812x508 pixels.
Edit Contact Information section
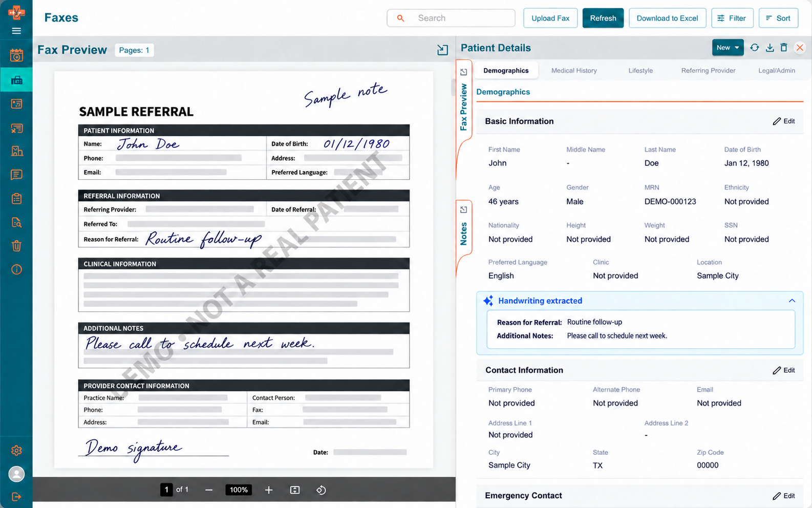click(784, 370)
